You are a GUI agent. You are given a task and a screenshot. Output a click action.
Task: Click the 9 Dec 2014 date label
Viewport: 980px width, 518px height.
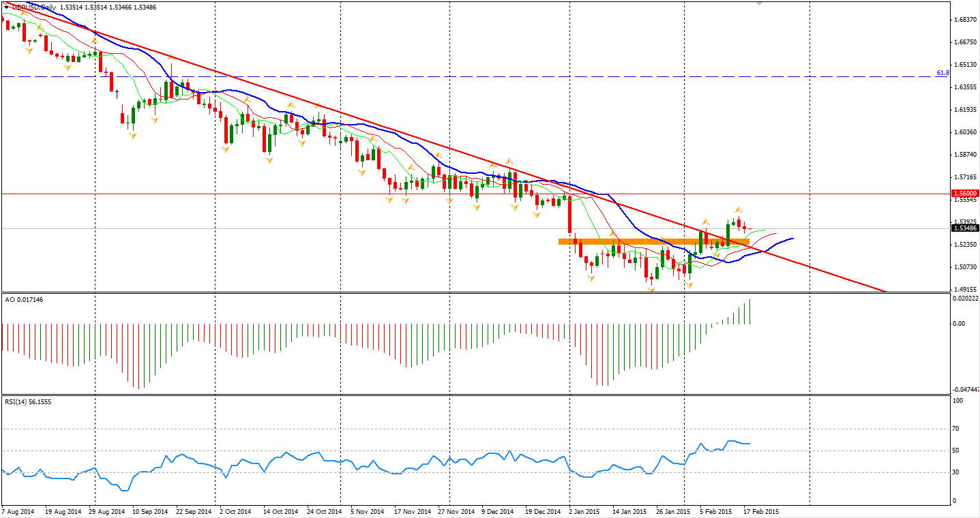499,511
